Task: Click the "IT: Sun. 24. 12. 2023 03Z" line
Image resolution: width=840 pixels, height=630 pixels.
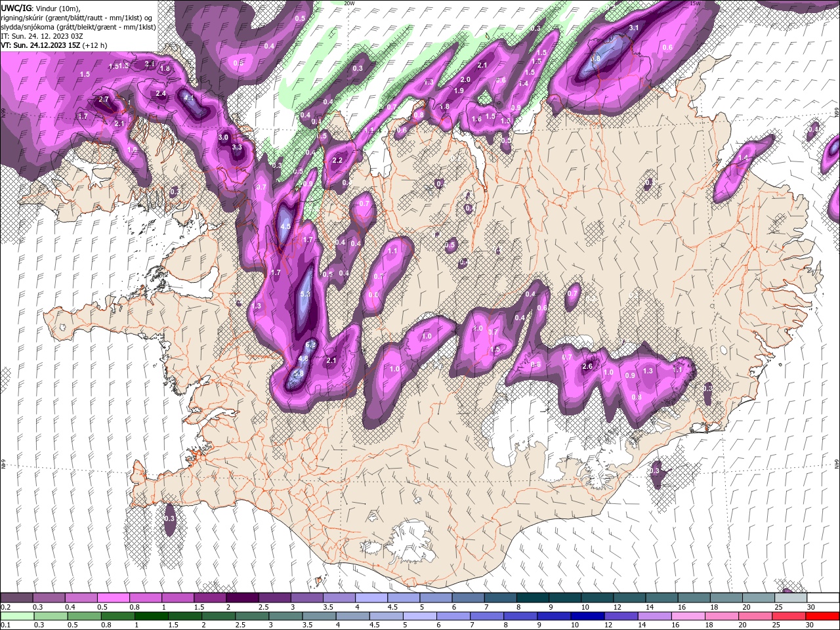Action: [41, 36]
